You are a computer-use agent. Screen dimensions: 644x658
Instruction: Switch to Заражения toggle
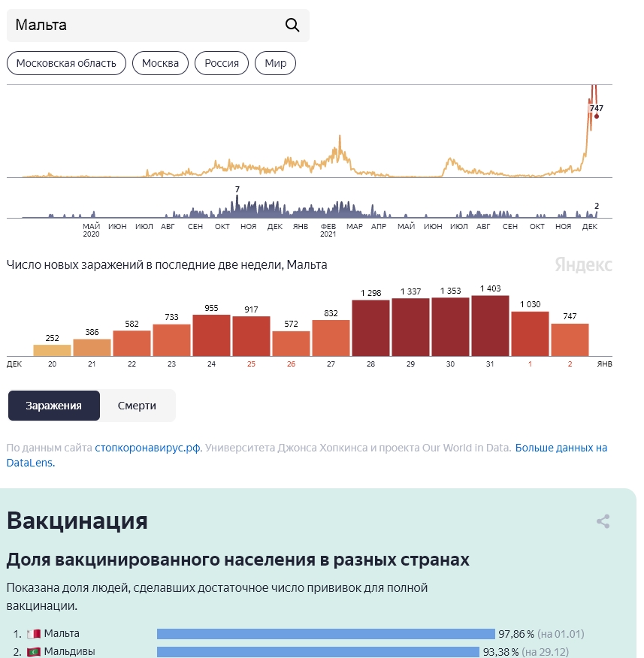pyautogui.click(x=54, y=406)
